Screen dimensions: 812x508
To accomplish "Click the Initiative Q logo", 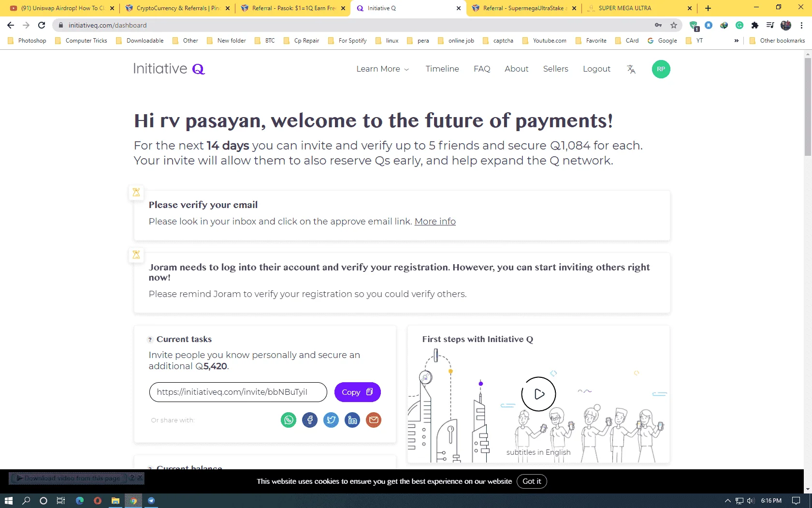I will coord(169,69).
